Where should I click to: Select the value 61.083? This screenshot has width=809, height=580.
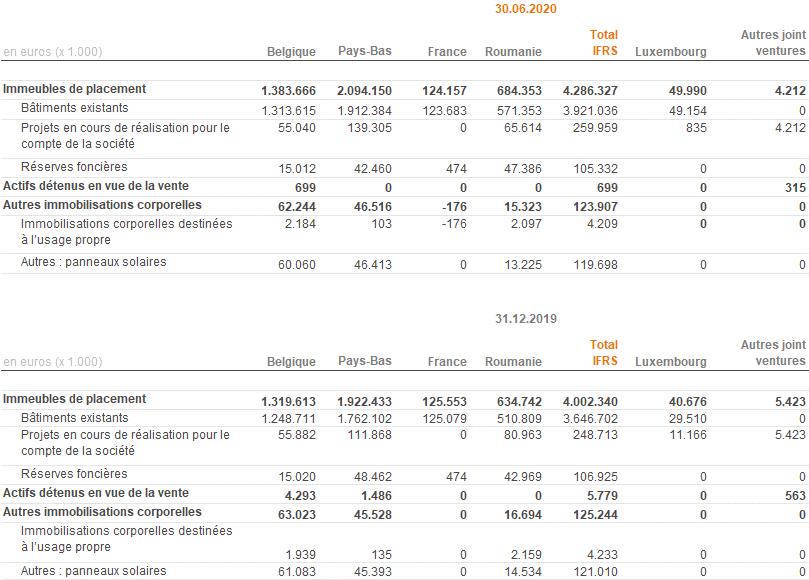[x=297, y=572]
